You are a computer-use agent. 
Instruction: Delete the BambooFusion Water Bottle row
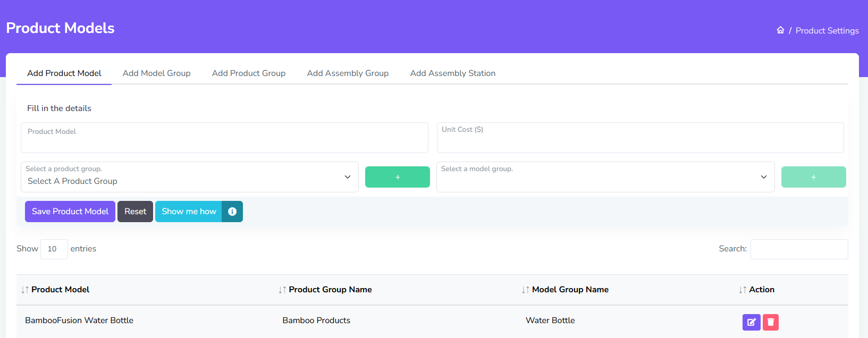[x=770, y=322]
